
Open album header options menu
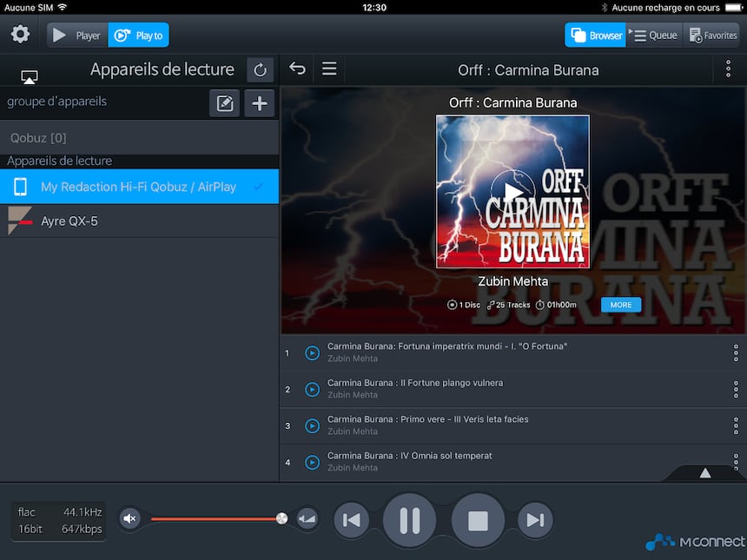[728, 69]
